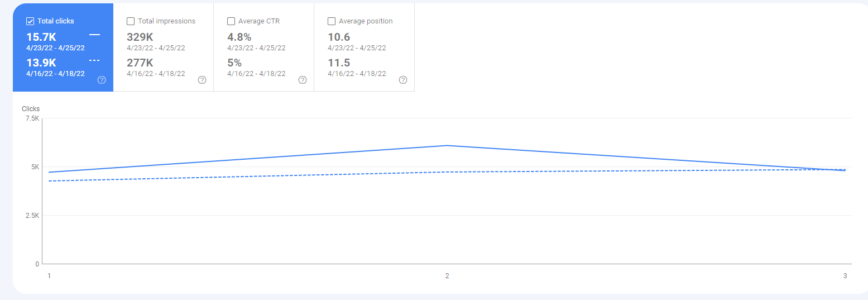The height and width of the screenshot is (300, 868).
Task: Open help icon in Average CTR card
Action: [303, 80]
